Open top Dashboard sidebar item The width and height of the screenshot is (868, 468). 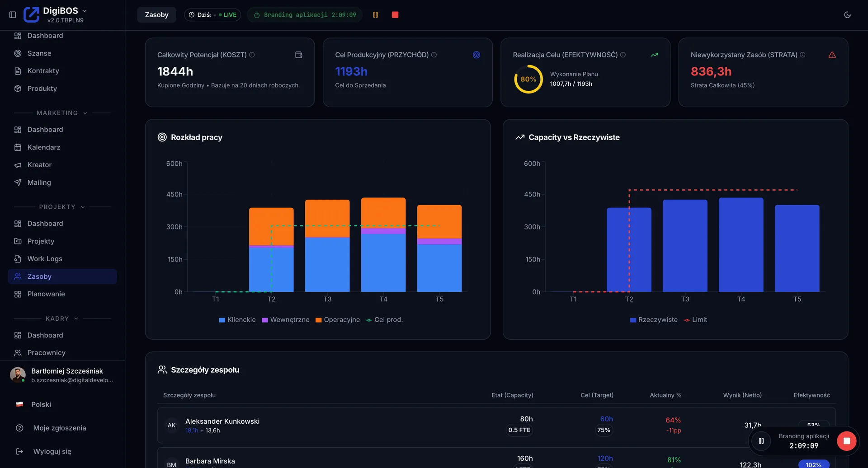[x=62, y=36]
